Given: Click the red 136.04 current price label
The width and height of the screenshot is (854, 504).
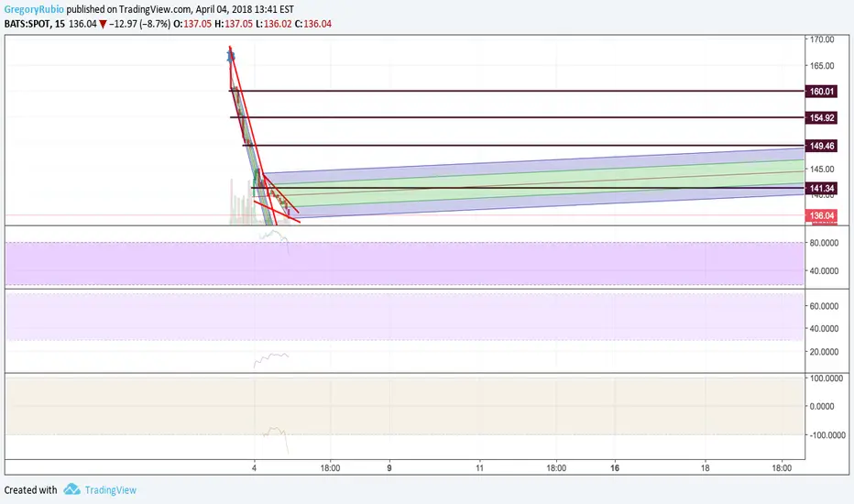Looking at the screenshot, I should tap(821, 215).
